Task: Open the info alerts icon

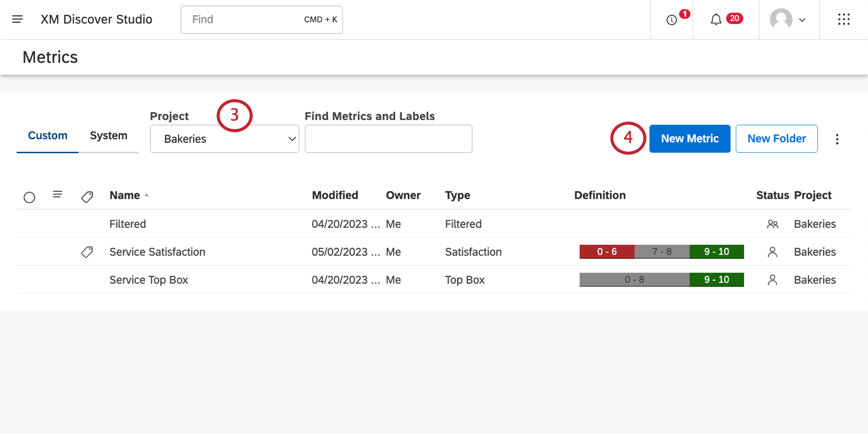Action: pyautogui.click(x=671, y=20)
